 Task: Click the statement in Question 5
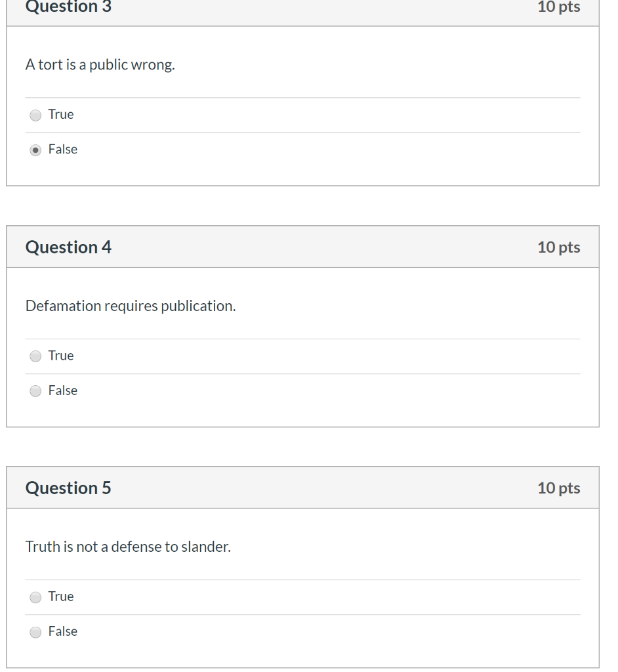[128, 547]
